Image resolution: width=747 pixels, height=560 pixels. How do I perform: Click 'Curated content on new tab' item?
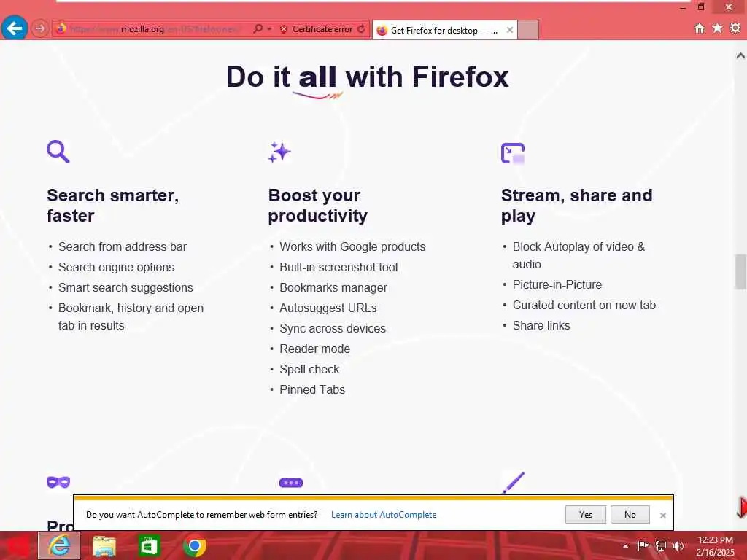coord(584,306)
